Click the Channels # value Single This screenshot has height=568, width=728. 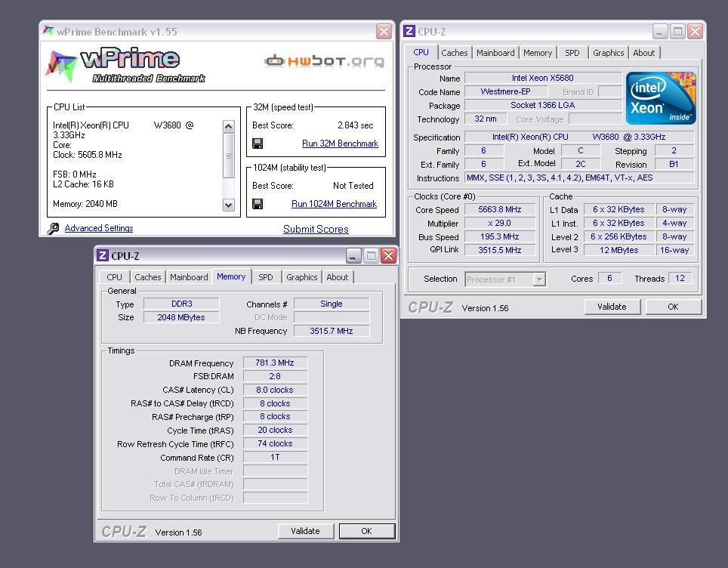coord(332,304)
